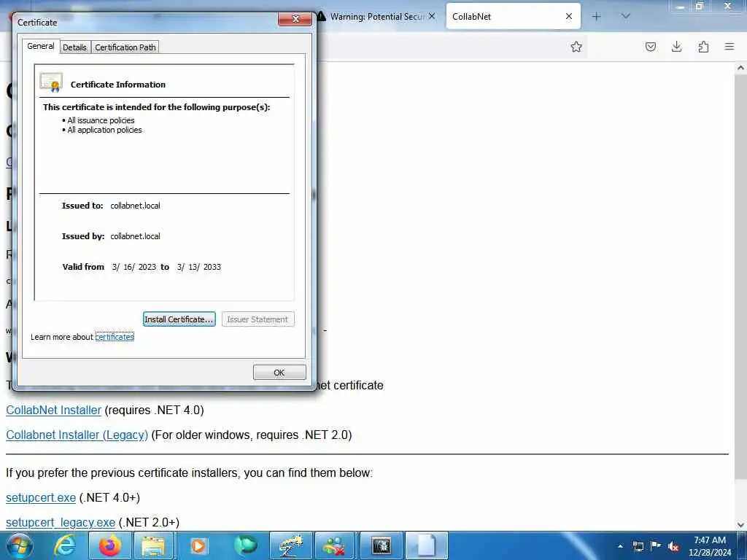Screen dimensions: 747x560
Task: Download setupcert_legacy.exe link
Action: (x=61, y=522)
